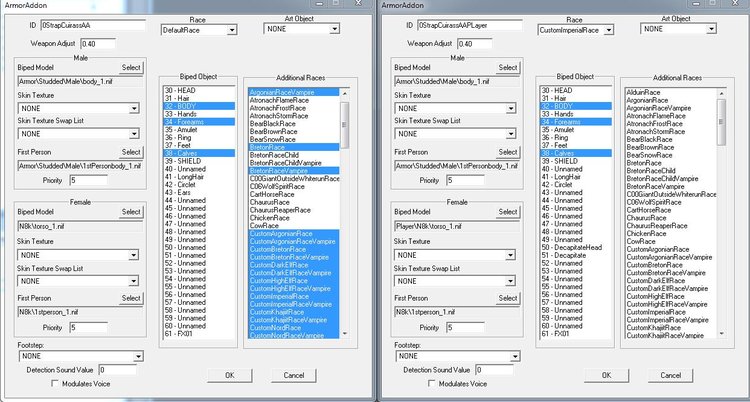
Task: Click OK in the left ArmorAddon window
Action: coord(230,375)
